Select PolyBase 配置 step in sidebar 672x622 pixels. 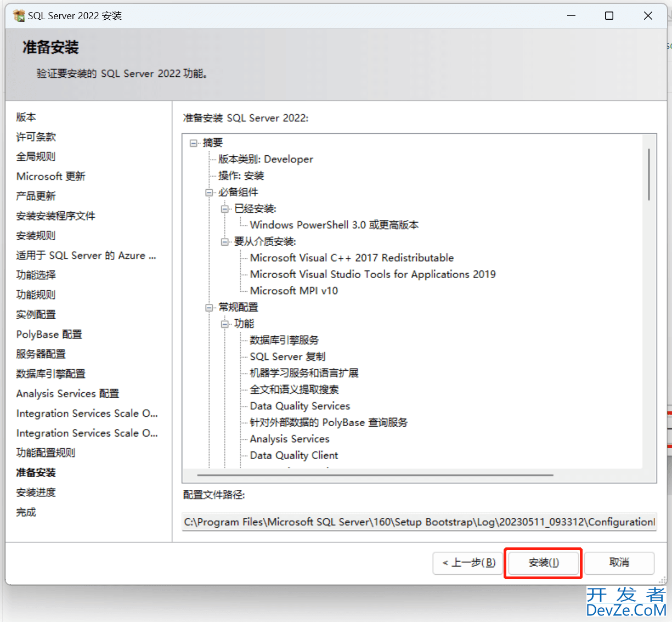coord(49,334)
